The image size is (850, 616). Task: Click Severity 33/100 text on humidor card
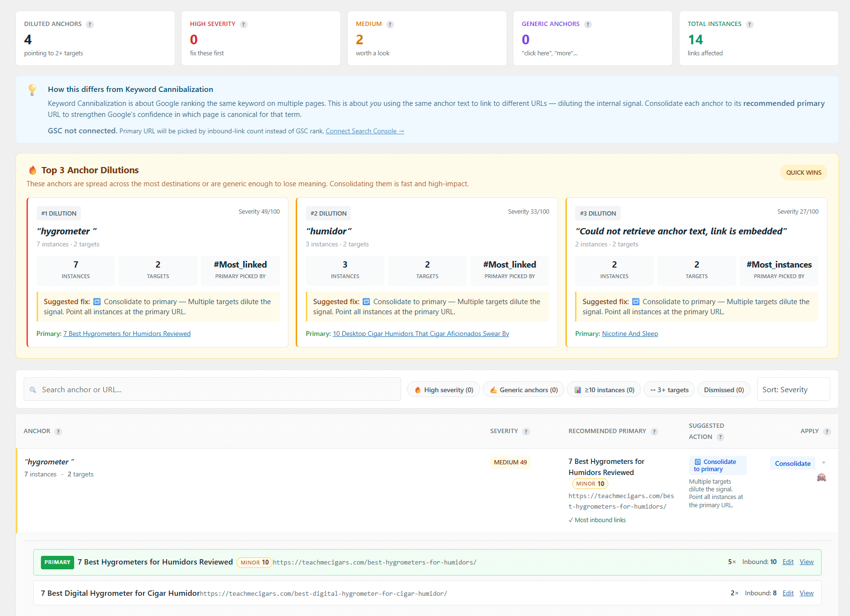tap(528, 212)
